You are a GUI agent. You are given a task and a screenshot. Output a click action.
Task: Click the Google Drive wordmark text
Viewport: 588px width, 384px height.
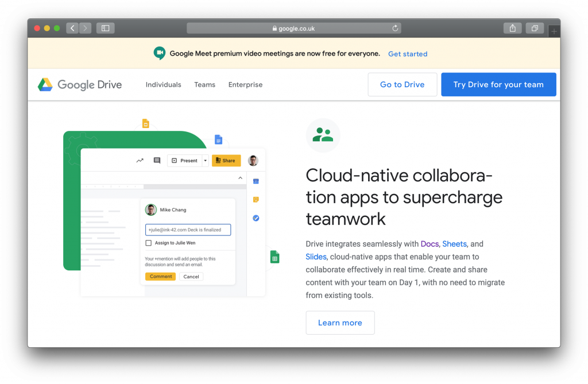pos(90,85)
